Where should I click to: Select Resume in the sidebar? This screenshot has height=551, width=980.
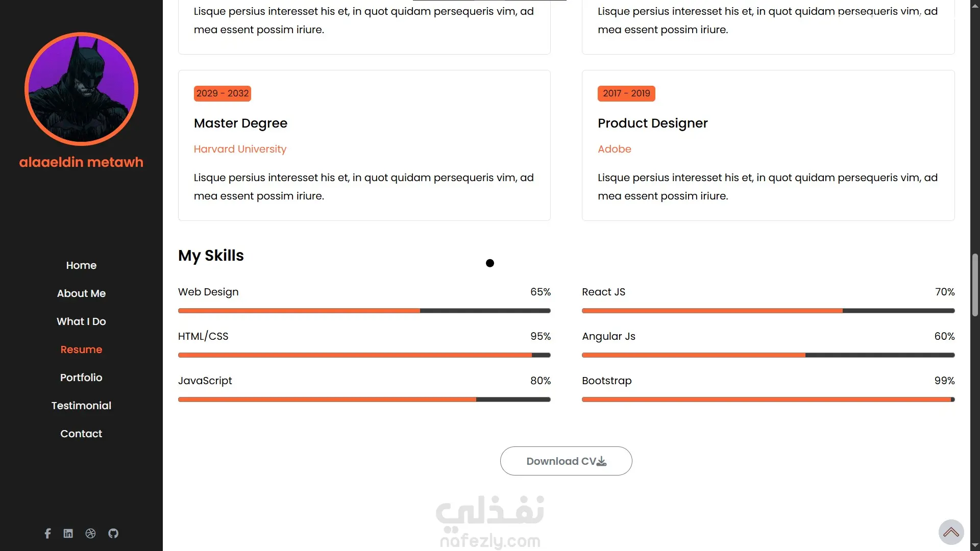point(81,349)
